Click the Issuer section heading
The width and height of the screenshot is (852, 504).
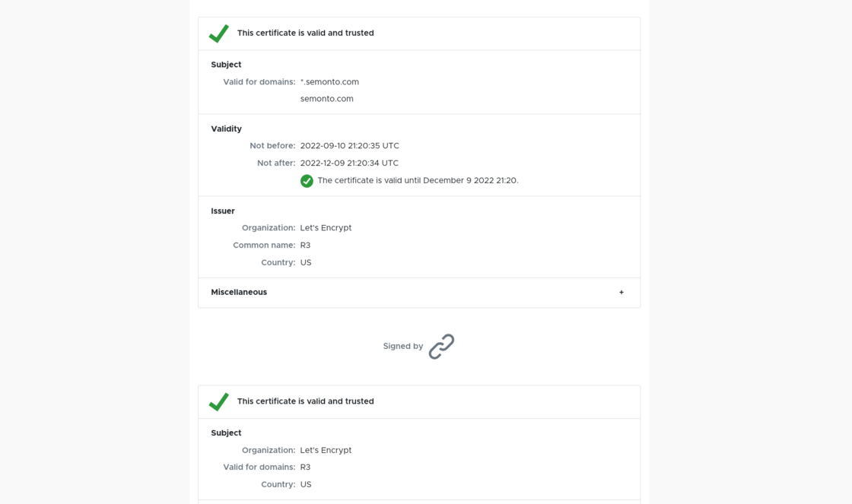click(223, 211)
